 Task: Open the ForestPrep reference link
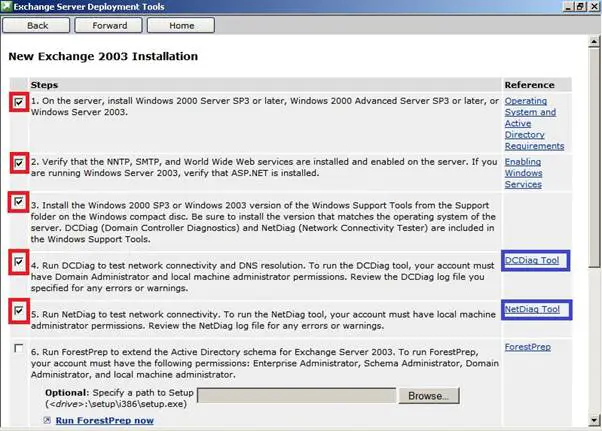(528, 347)
